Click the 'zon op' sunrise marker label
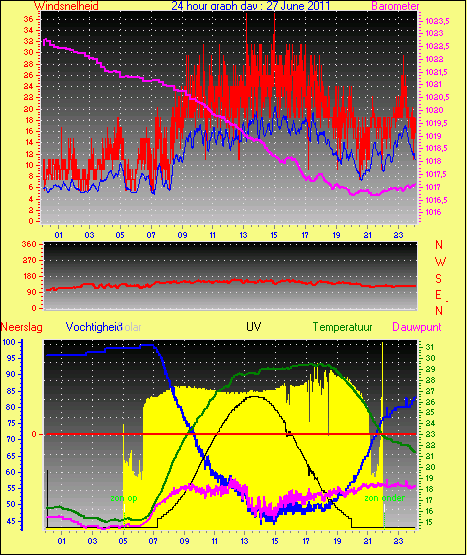 (124, 498)
